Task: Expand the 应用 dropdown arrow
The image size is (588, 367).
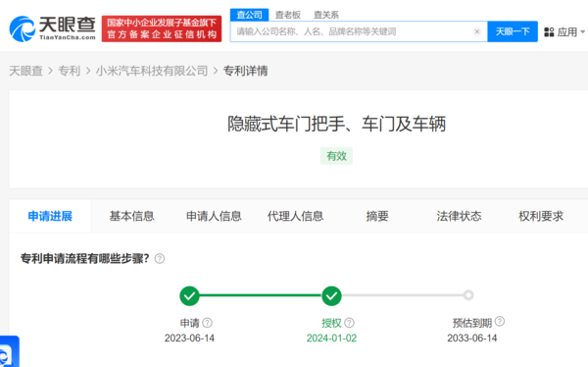Action: tap(582, 32)
